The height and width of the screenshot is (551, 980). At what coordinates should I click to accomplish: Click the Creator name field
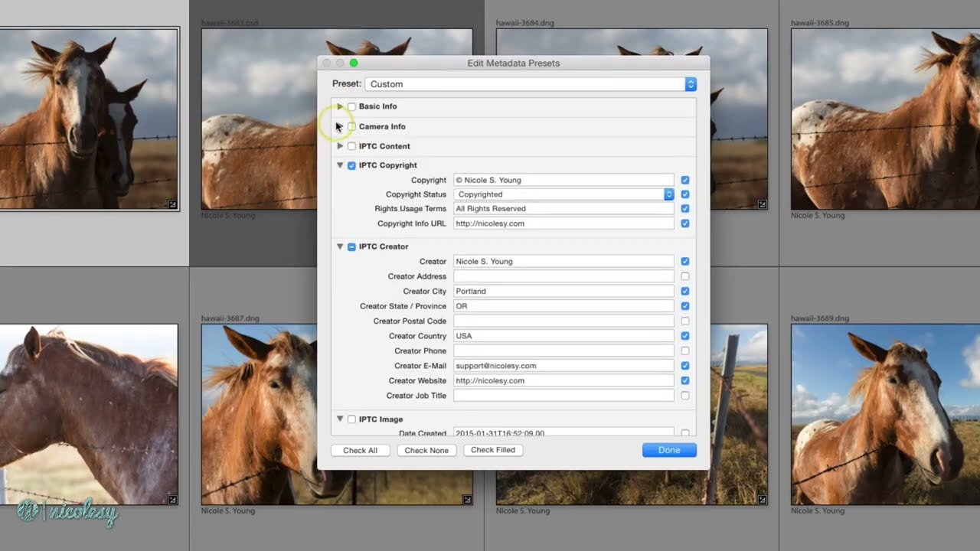point(563,261)
